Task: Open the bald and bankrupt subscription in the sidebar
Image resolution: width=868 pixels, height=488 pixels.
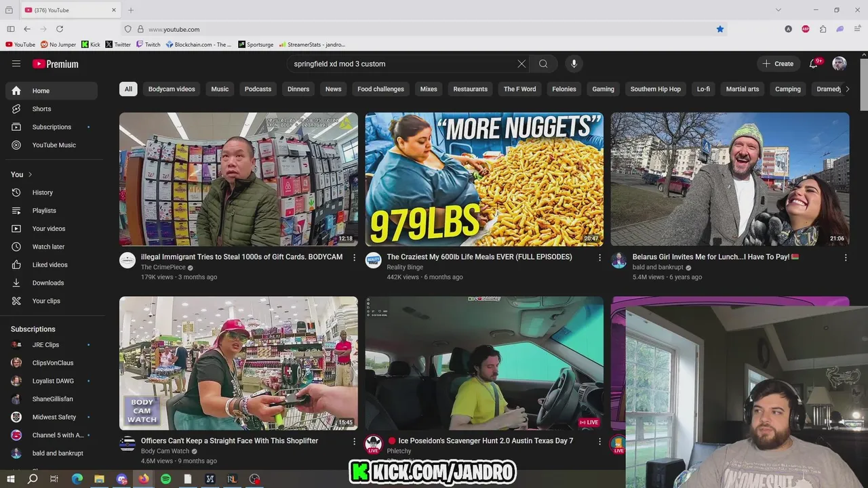Action: click(x=52, y=453)
